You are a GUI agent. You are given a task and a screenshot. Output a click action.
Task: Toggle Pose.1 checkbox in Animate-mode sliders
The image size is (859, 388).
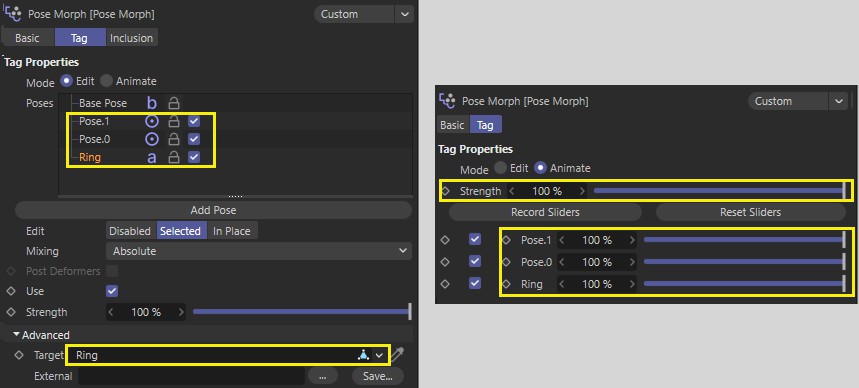coord(475,240)
